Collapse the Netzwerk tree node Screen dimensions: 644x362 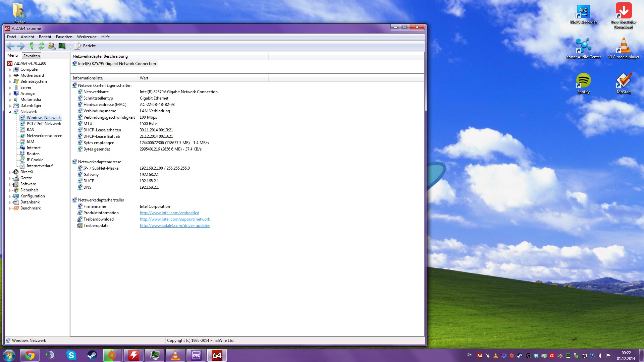(x=10, y=112)
